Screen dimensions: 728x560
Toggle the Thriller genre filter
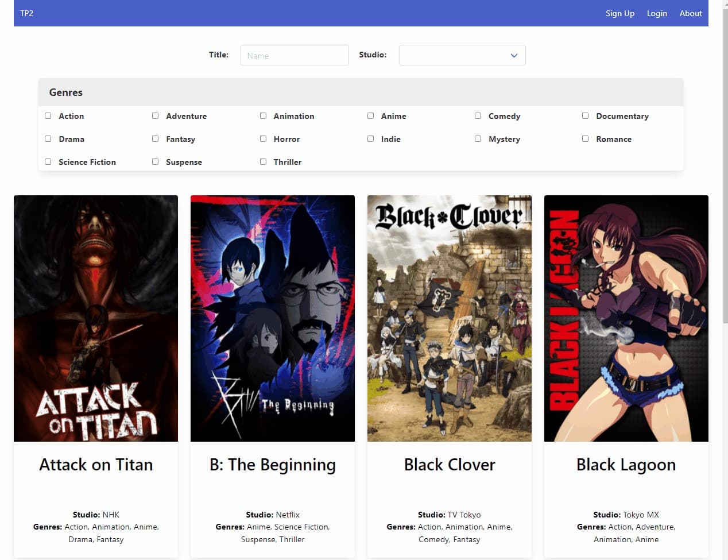tap(263, 161)
